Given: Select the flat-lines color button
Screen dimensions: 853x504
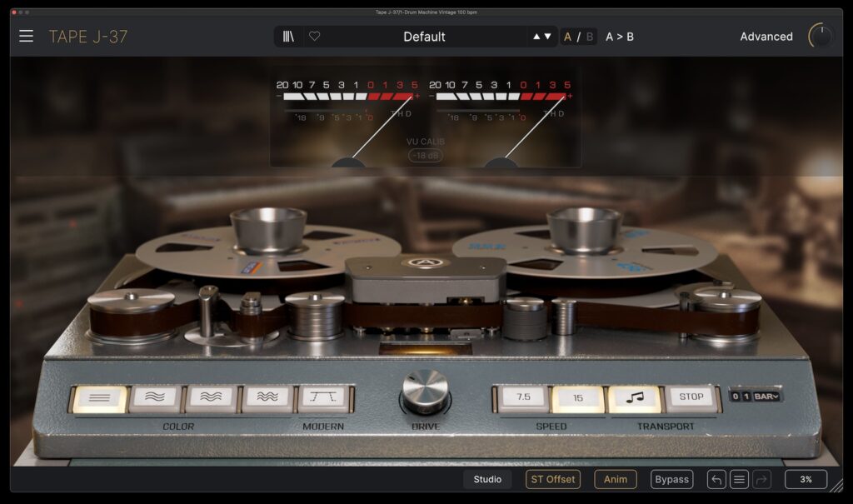Looking at the screenshot, I should (x=100, y=398).
